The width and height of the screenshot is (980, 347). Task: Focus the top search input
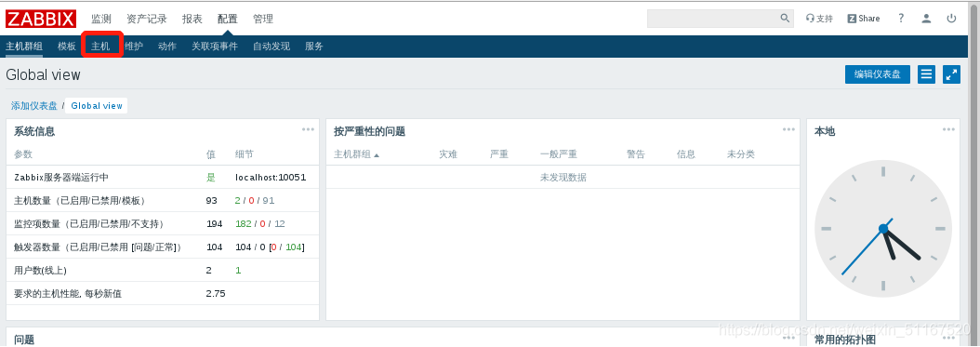[x=713, y=19]
